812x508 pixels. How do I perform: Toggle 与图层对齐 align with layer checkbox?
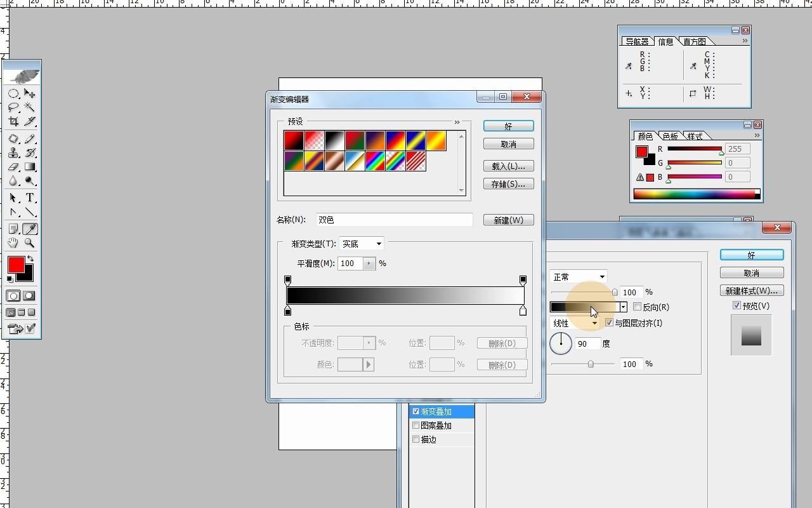(x=610, y=323)
